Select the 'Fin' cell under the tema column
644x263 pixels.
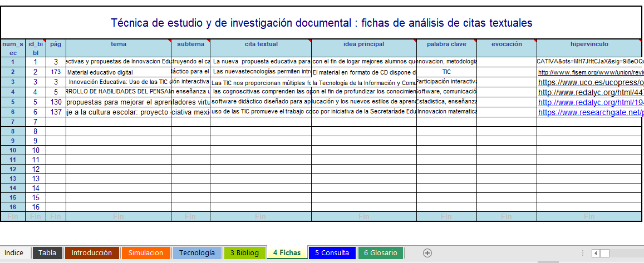119,216
